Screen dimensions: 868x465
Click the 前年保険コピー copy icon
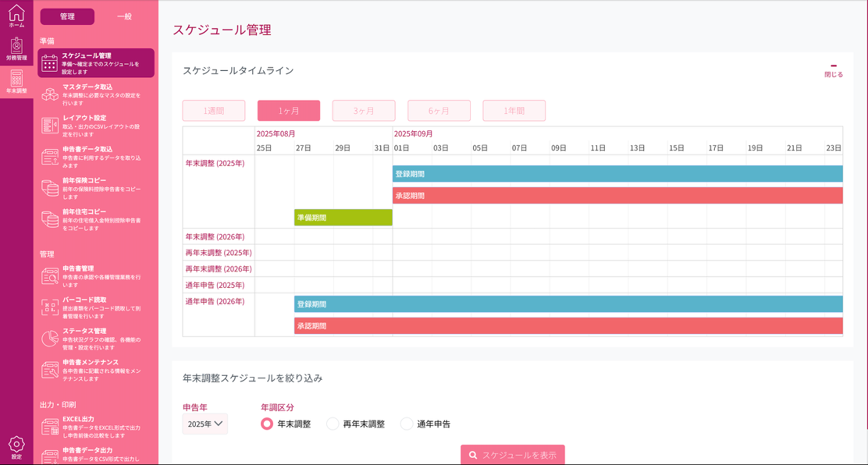click(x=49, y=189)
